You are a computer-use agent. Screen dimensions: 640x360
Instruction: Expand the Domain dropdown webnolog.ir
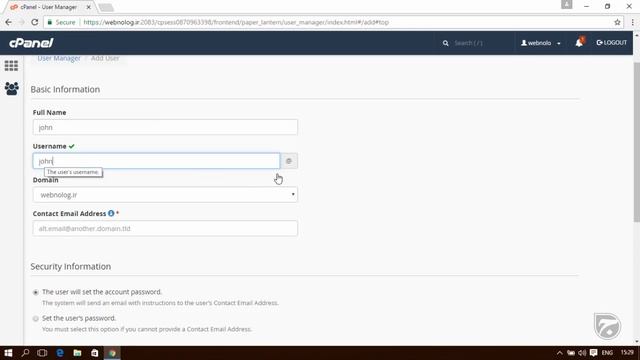pos(165,195)
